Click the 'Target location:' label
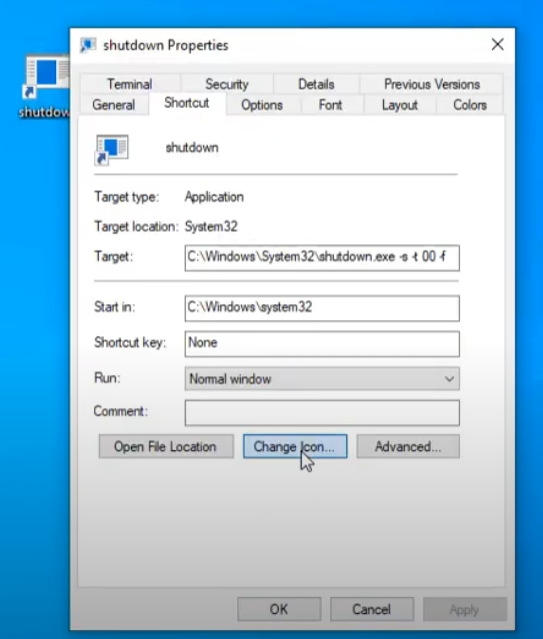543x639 pixels. click(136, 226)
